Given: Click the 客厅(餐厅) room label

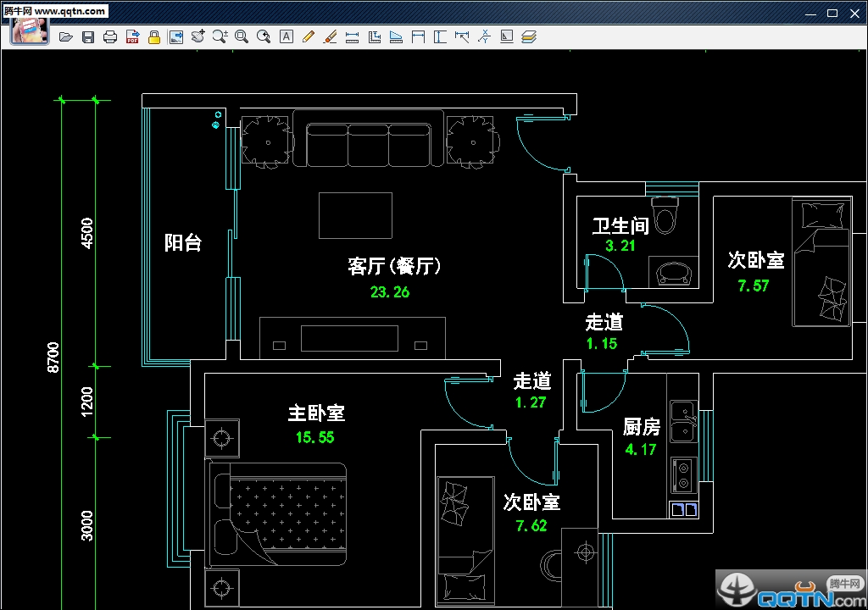Looking at the screenshot, I should pos(394,266).
